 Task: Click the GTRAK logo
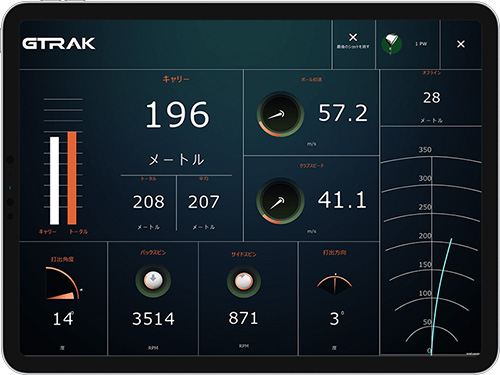point(59,43)
